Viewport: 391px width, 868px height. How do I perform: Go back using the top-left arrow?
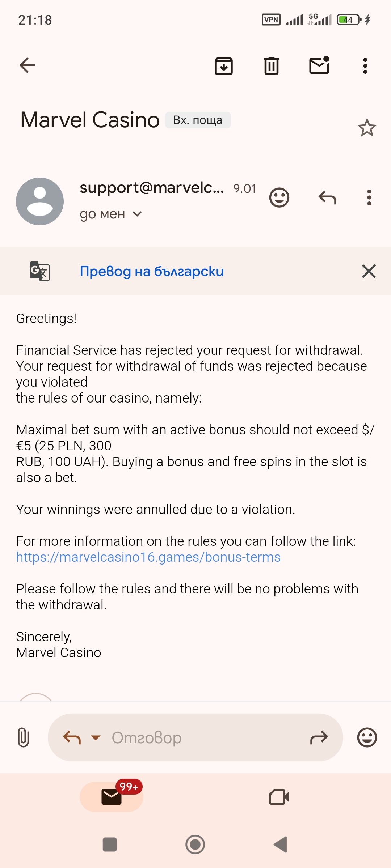(x=27, y=65)
